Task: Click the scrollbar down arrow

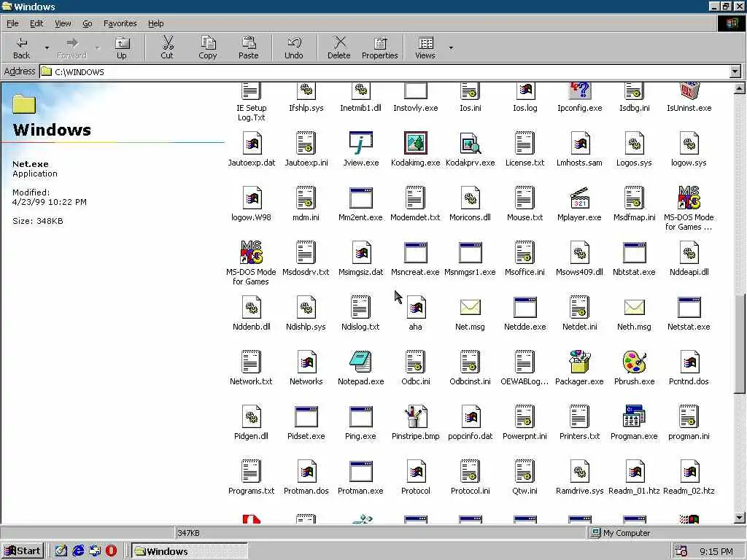Action: (x=740, y=518)
